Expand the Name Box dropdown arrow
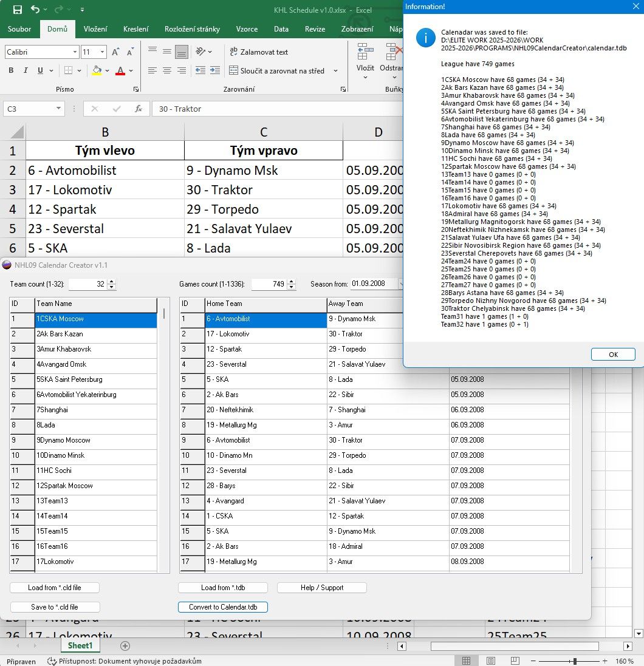The height and width of the screenshot is (666, 644). 58,109
